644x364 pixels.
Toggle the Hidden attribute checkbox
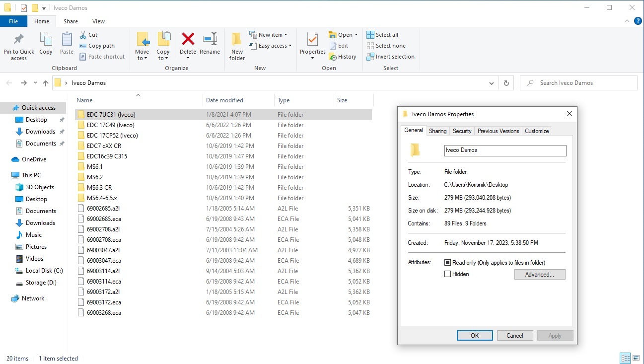coord(447,274)
